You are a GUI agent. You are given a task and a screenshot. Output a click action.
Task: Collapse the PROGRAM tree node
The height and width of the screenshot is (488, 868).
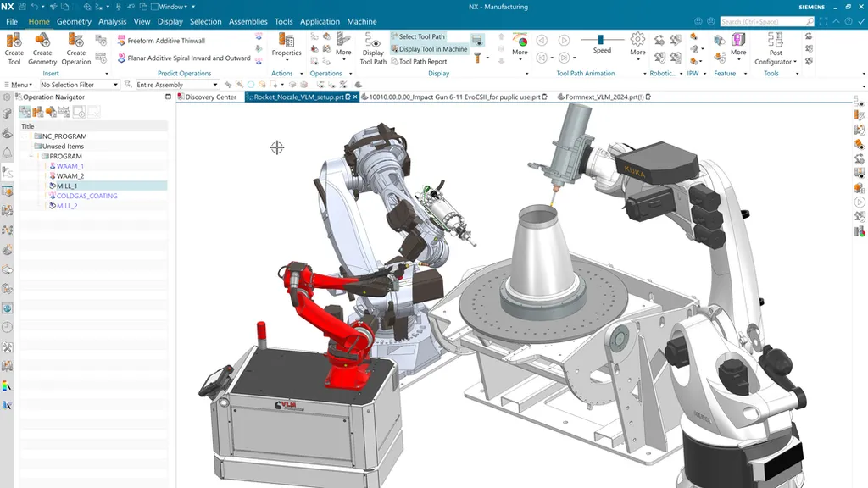pyautogui.click(x=31, y=156)
